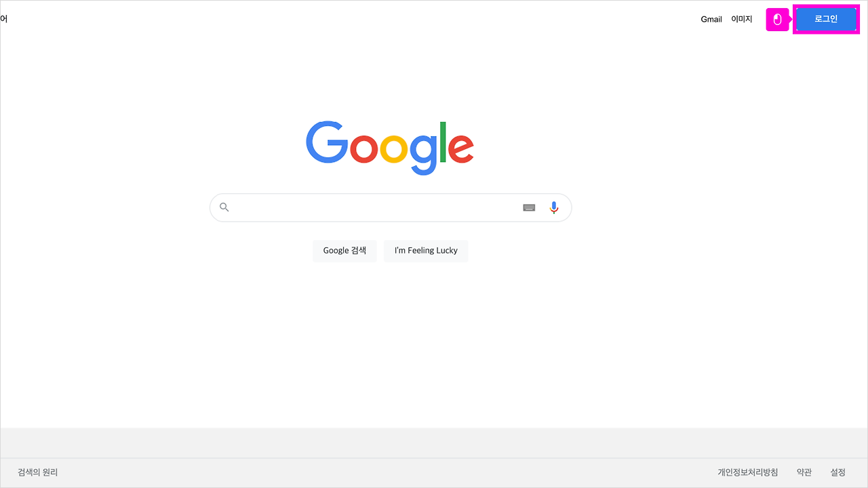The height and width of the screenshot is (488, 868).
Task: Click the red letter e in logo
Action: click(461, 149)
